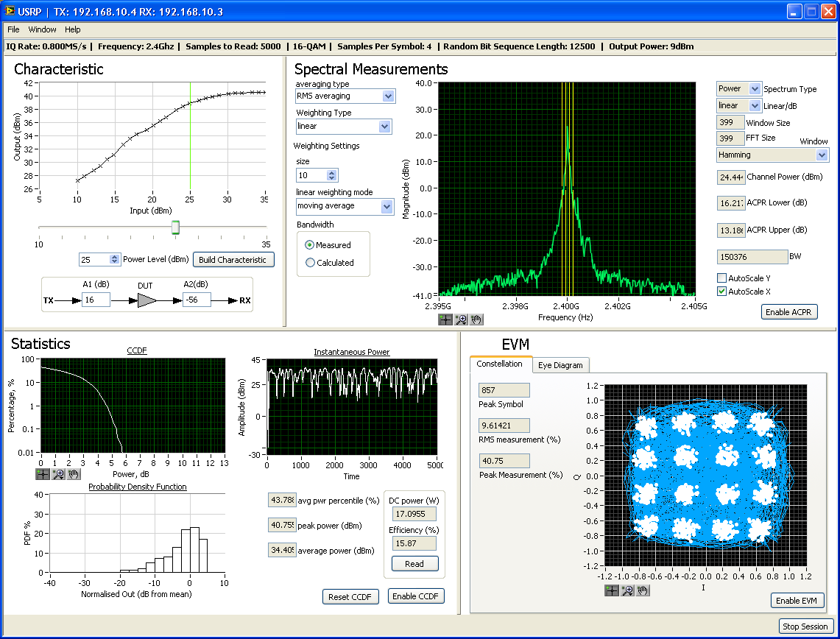Uncheck AutoScale X checkbox

722,292
